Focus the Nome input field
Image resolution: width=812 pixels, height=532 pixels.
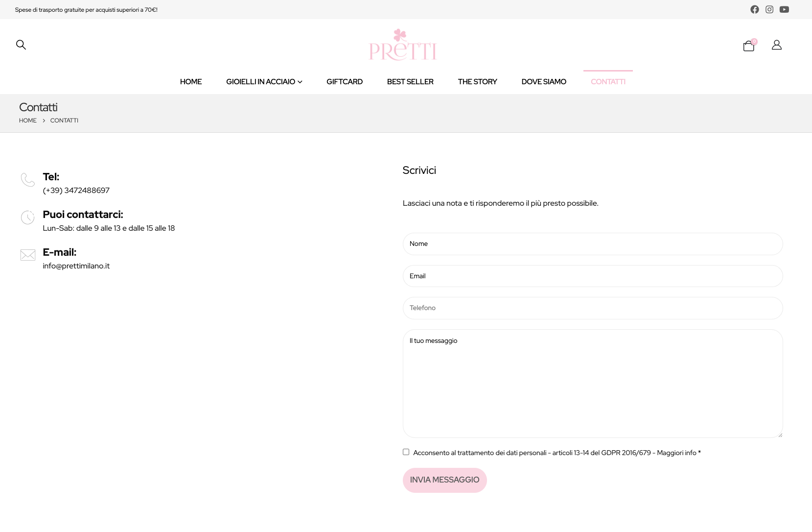(x=593, y=244)
